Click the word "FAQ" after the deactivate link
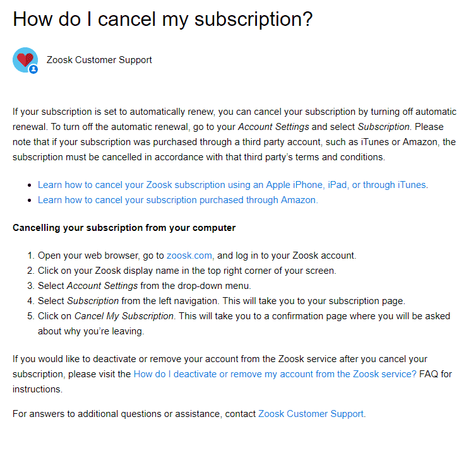Image resolution: width=476 pixels, height=458 pixels. click(429, 374)
